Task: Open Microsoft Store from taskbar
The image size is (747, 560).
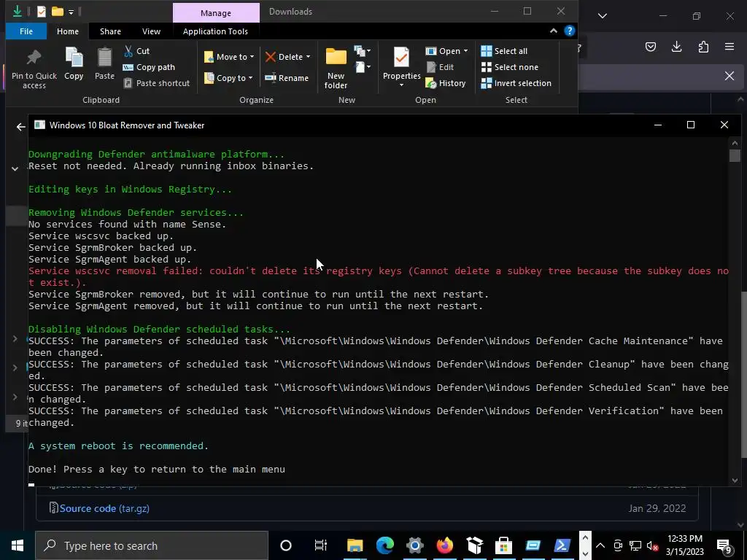Action: (503, 545)
